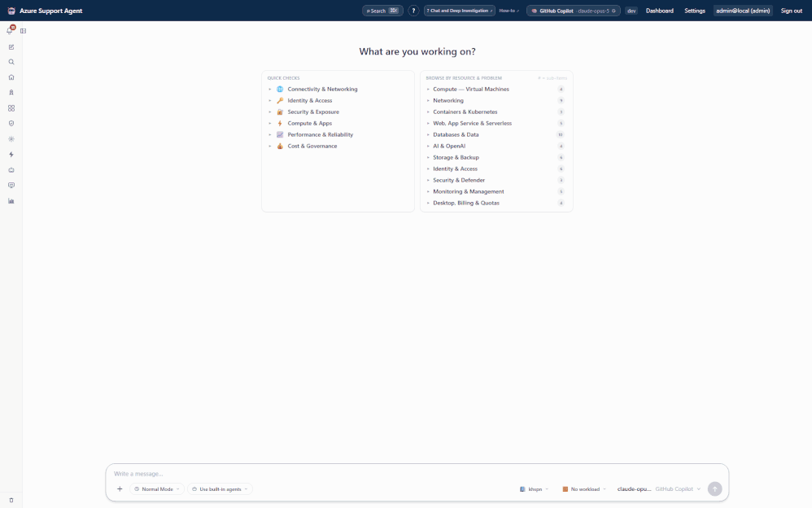Image resolution: width=812 pixels, height=508 pixels.
Task: Open the notifications bell icon
Action: click(x=10, y=31)
